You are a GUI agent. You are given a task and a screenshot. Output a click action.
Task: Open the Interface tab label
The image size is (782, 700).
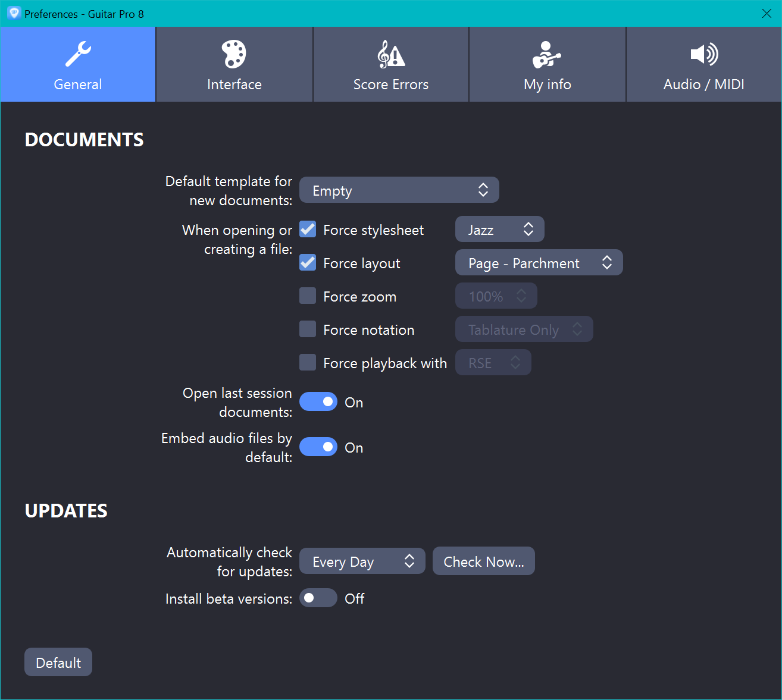coord(234,84)
